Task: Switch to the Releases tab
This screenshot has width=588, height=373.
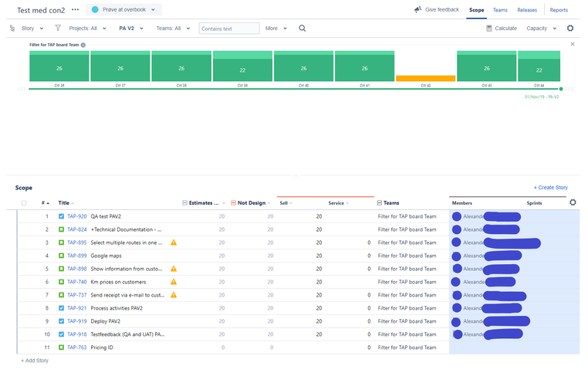Action: click(527, 10)
